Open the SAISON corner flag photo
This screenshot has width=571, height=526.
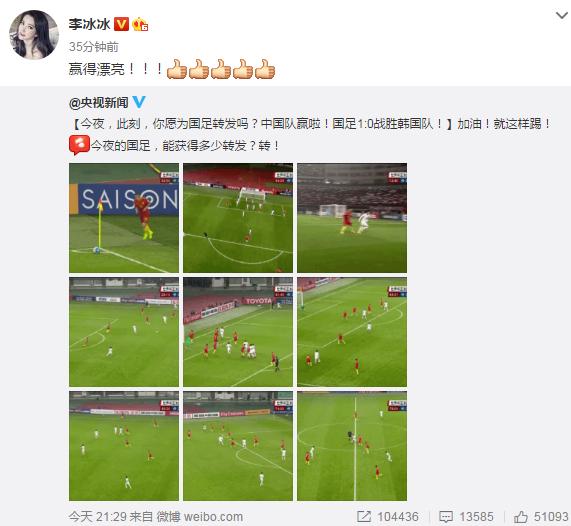(124, 218)
